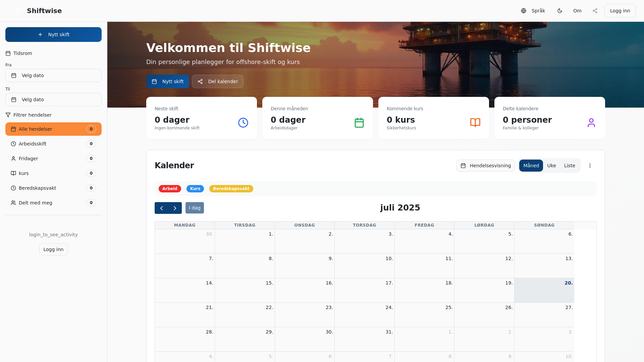Enable dark mode with the moon icon

point(560,11)
